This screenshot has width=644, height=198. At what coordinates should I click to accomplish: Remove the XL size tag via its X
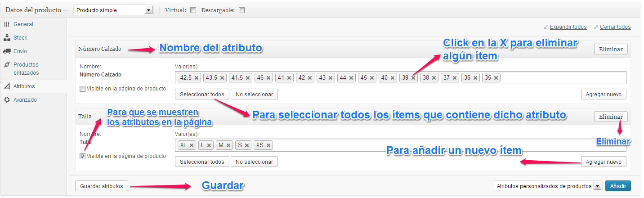(192, 145)
